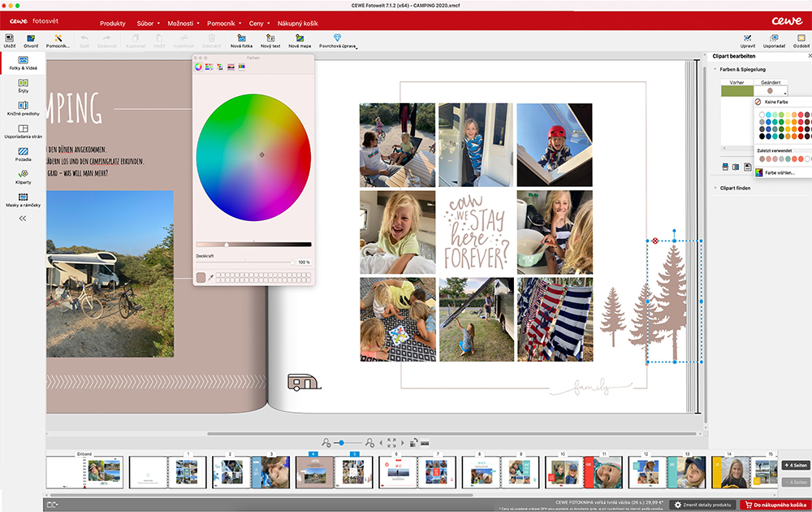
Task: Select the Pozadia backgrounds icon
Action: coord(24,154)
